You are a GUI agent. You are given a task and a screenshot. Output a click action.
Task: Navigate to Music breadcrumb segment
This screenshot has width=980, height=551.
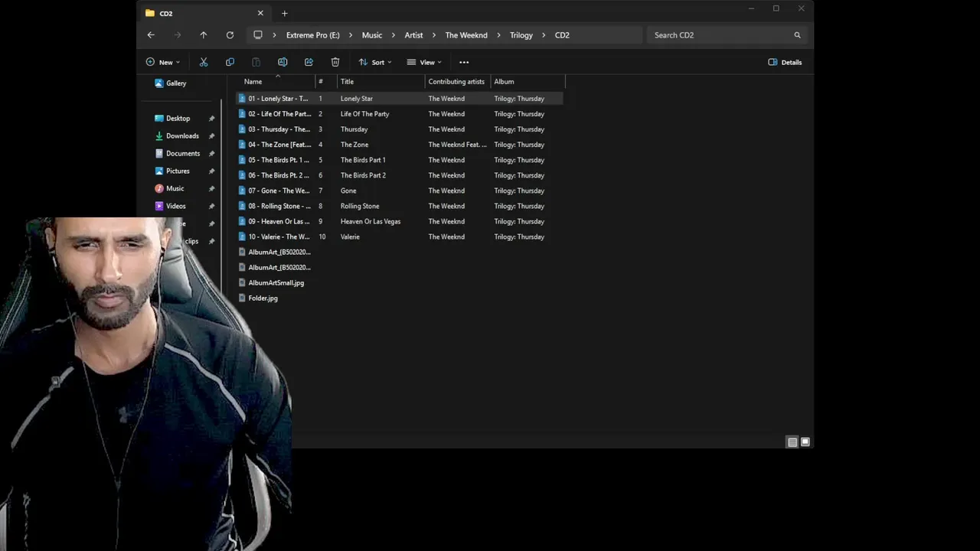(x=372, y=35)
